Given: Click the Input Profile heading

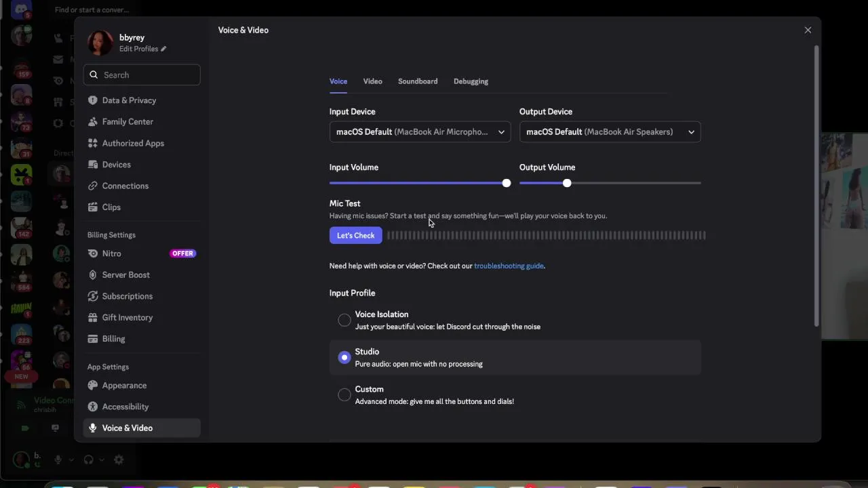Looking at the screenshot, I should (x=352, y=293).
